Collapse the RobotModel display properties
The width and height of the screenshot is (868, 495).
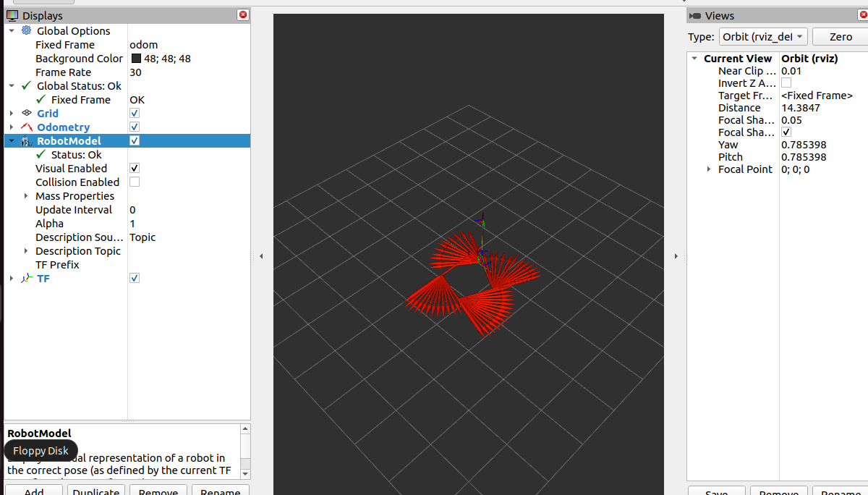click(x=12, y=140)
